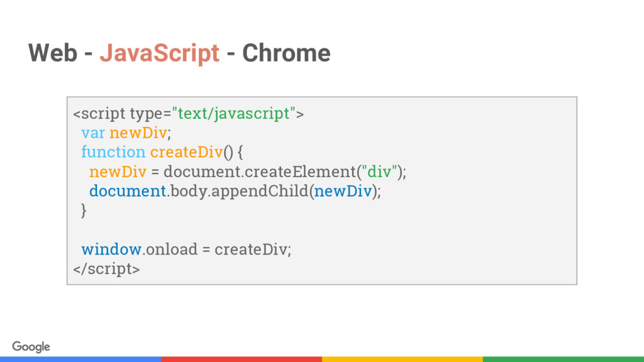This screenshot has height=362, width=644.
Task: Click the "function createDiv() {" line
Action: (x=162, y=152)
